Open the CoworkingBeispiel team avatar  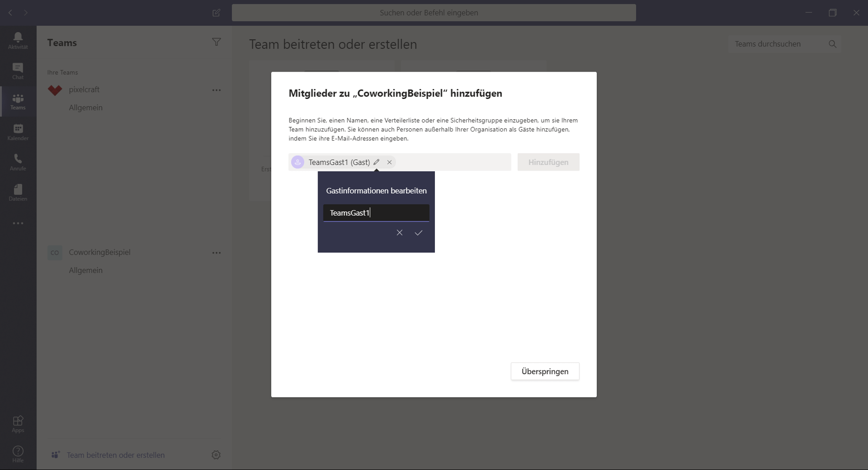(x=55, y=253)
